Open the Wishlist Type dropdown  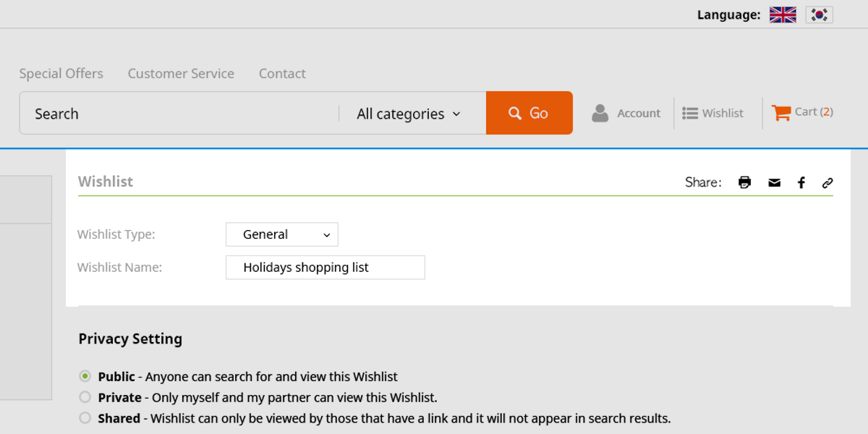281,234
